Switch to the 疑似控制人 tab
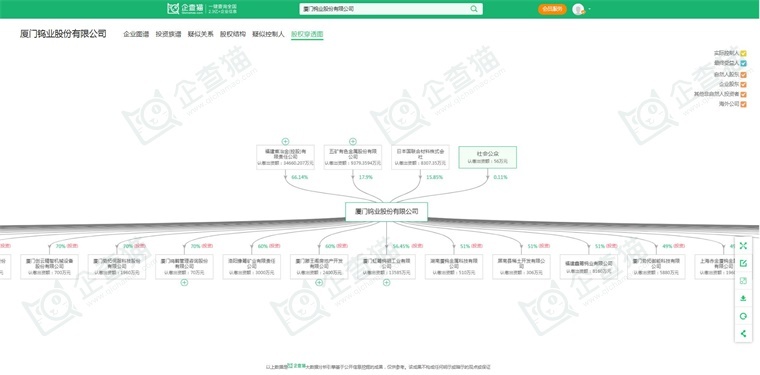 point(268,34)
